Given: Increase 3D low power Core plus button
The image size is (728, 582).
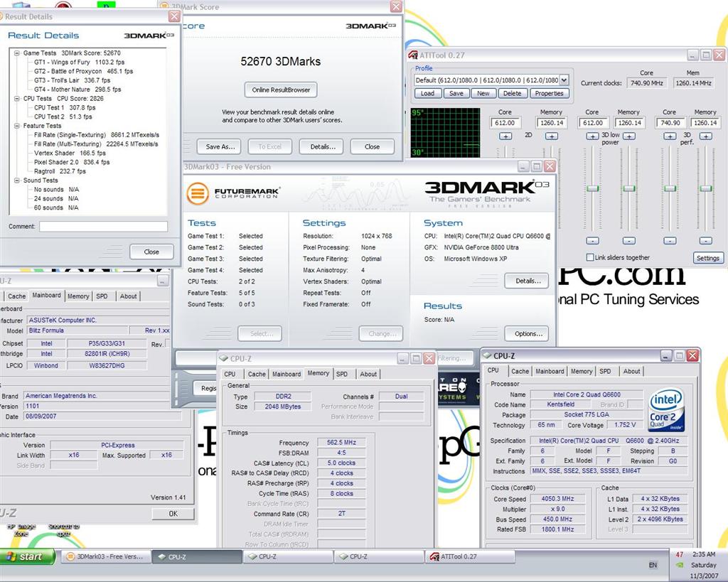Looking at the screenshot, I should click(x=592, y=136).
